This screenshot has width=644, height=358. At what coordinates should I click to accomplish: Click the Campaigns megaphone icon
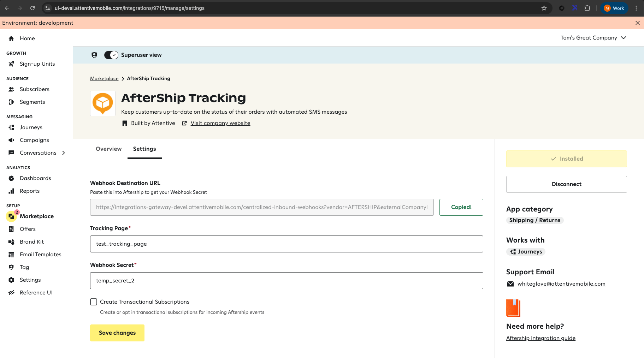pyautogui.click(x=11, y=140)
